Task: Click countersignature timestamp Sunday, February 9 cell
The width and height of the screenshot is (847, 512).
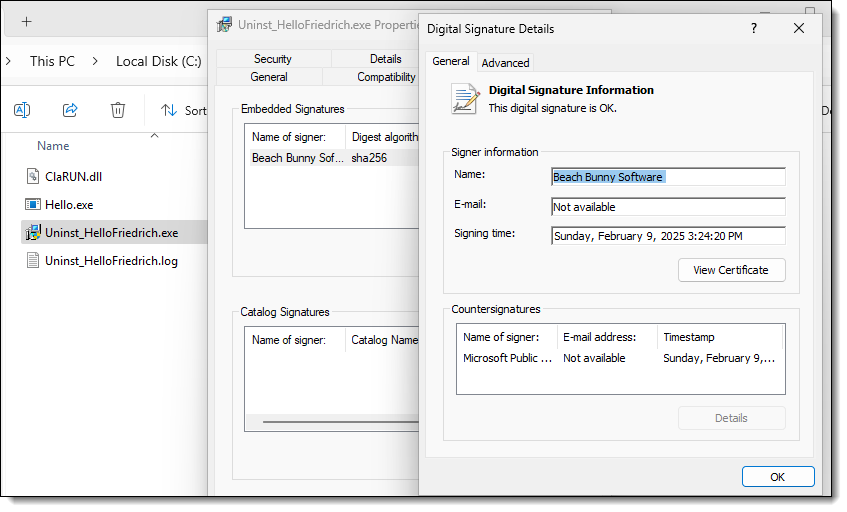Action: (719, 358)
